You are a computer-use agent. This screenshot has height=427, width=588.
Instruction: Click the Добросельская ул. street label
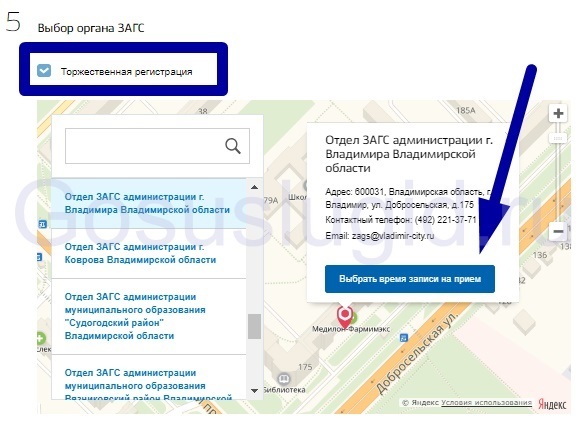[x=416, y=353]
